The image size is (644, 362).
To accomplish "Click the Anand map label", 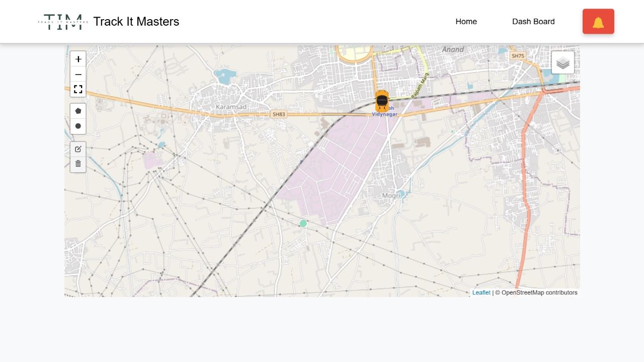I will pos(453,49).
